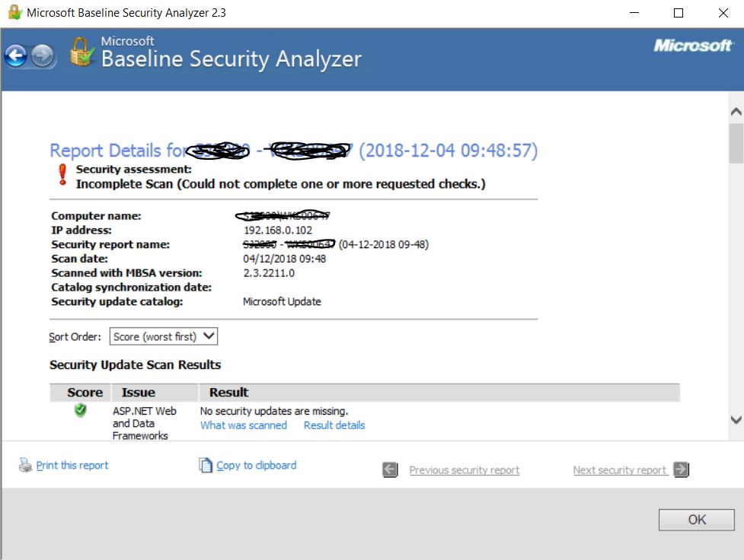Click the Microsoft logo in the header
This screenshot has height=560, width=744.
(x=693, y=46)
